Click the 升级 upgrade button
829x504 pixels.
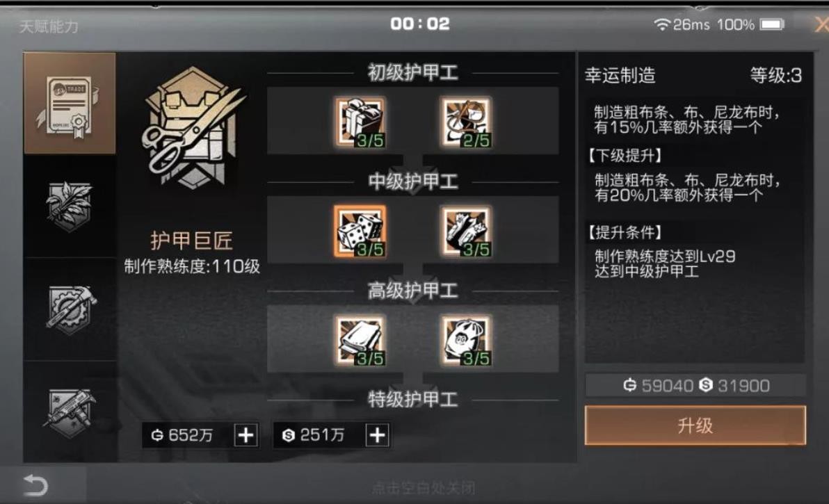coord(695,425)
